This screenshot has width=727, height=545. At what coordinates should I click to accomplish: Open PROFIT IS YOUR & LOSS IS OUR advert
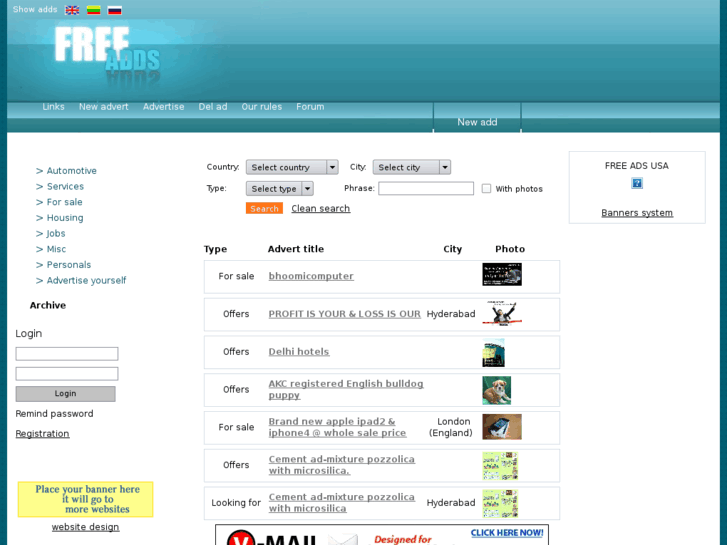344,314
